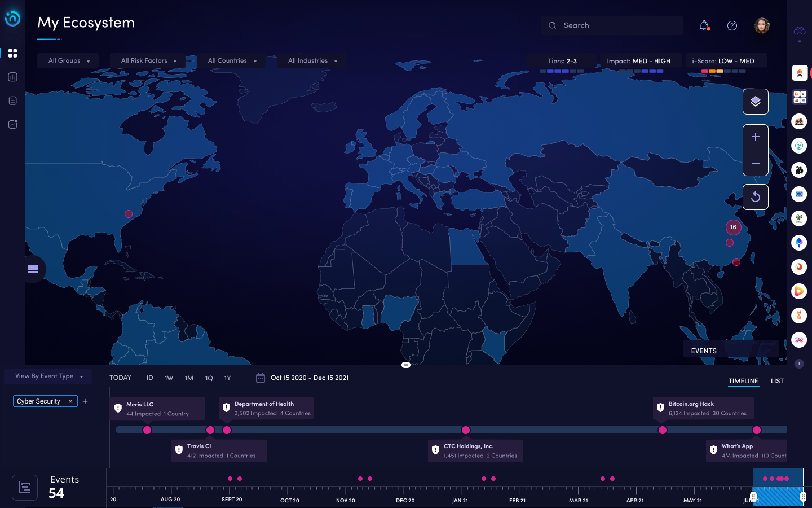The width and height of the screenshot is (812, 508).
Task: Open the help question mark icon
Action: (x=732, y=26)
